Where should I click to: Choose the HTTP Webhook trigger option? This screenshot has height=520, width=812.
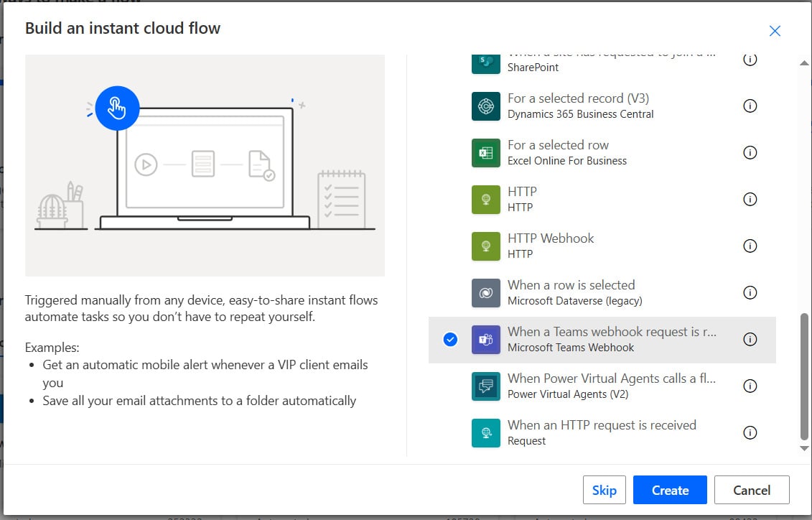coord(602,246)
